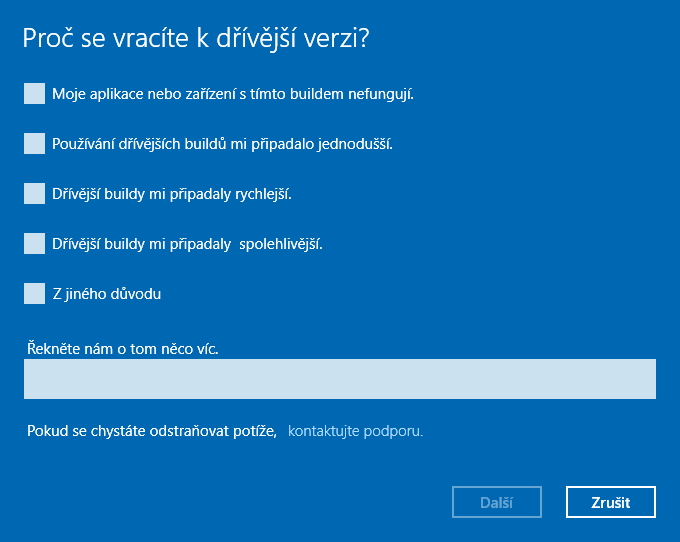The height and width of the screenshot is (542, 680).
Task: Open the 'kontaktujte podporu' link
Action: pos(355,431)
